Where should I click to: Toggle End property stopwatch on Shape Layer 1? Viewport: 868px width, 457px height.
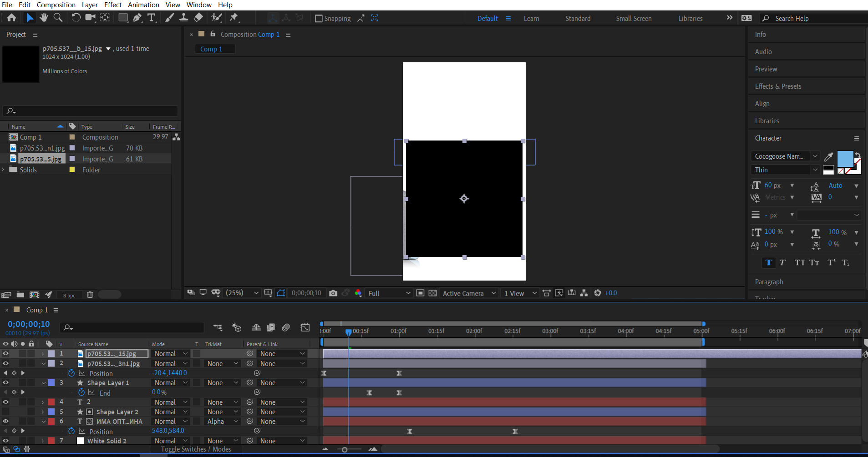point(81,392)
